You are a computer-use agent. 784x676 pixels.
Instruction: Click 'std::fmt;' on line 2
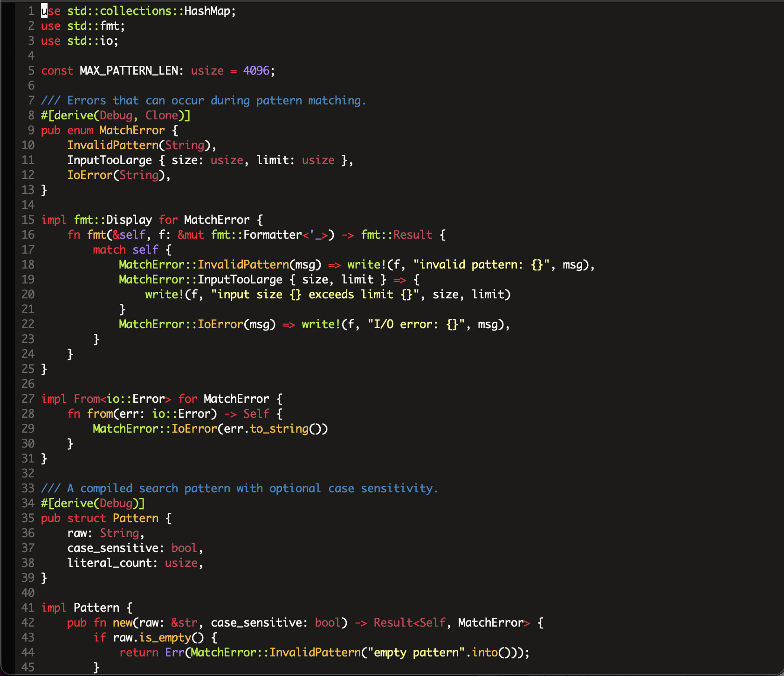click(x=96, y=26)
